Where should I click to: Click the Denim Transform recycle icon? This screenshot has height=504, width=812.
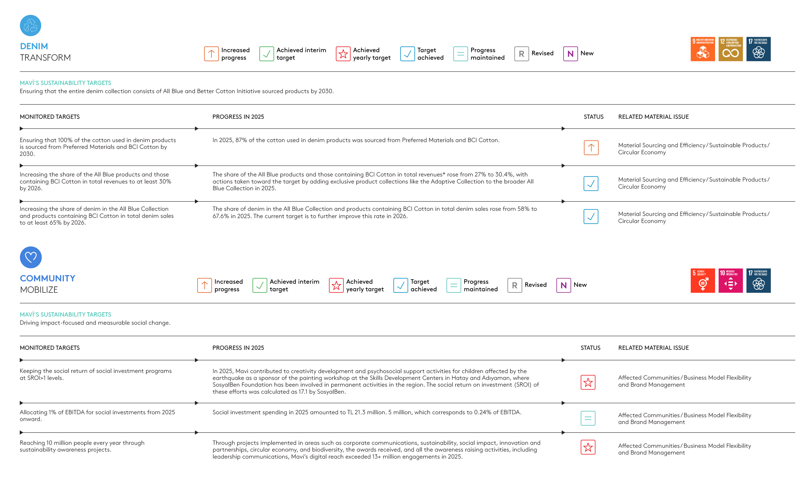(x=30, y=26)
